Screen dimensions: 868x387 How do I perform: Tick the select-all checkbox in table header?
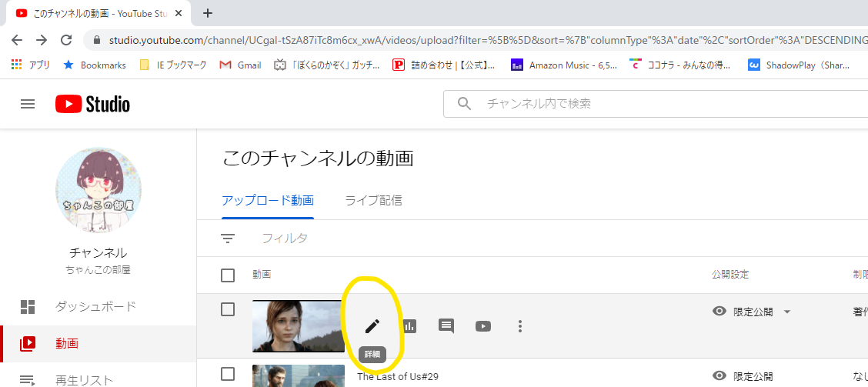pos(228,275)
